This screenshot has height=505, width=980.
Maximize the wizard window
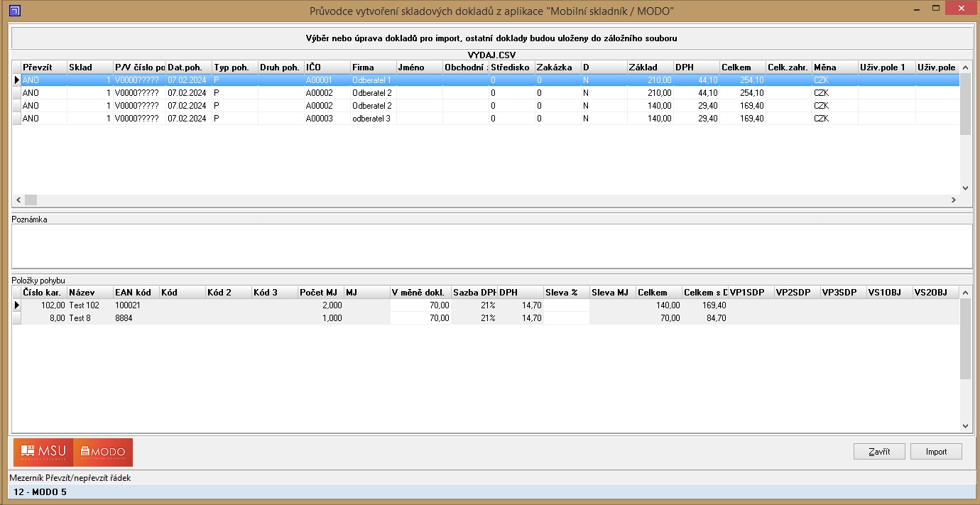(936, 9)
